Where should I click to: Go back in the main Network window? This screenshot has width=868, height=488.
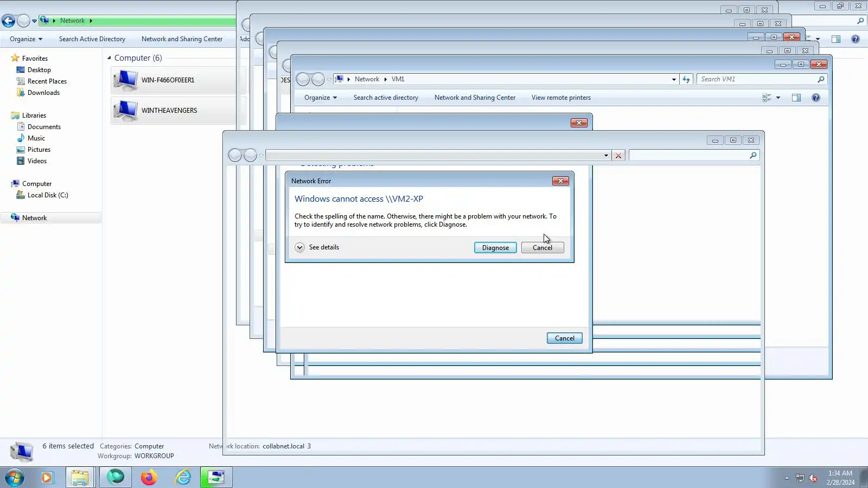8,21
